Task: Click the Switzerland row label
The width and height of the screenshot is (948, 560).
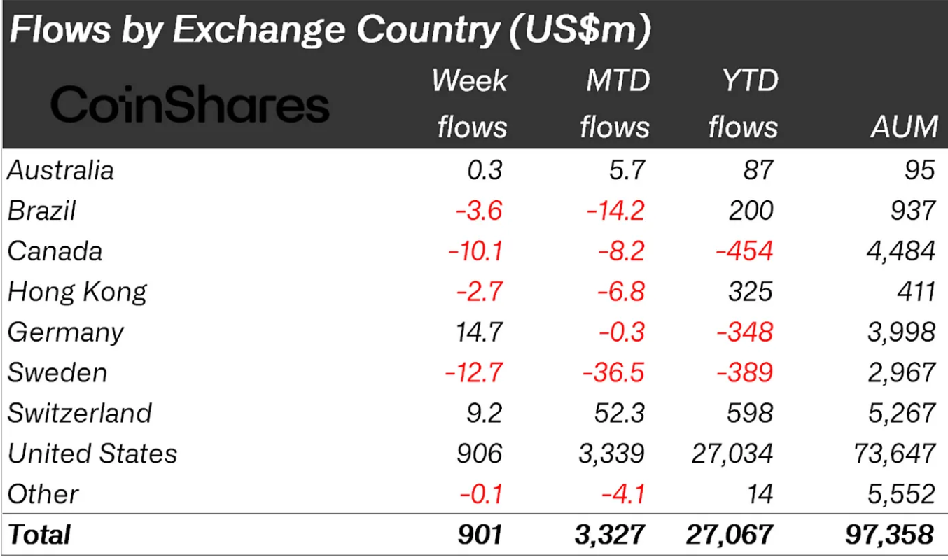Action: pos(79,413)
